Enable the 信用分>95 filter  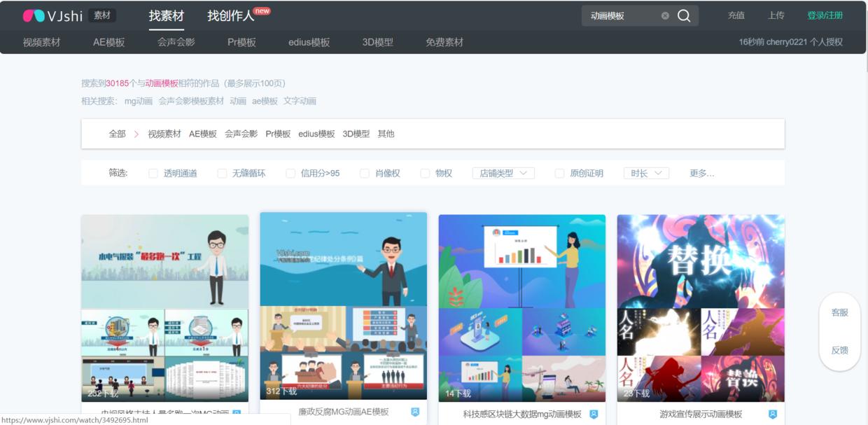290,172
